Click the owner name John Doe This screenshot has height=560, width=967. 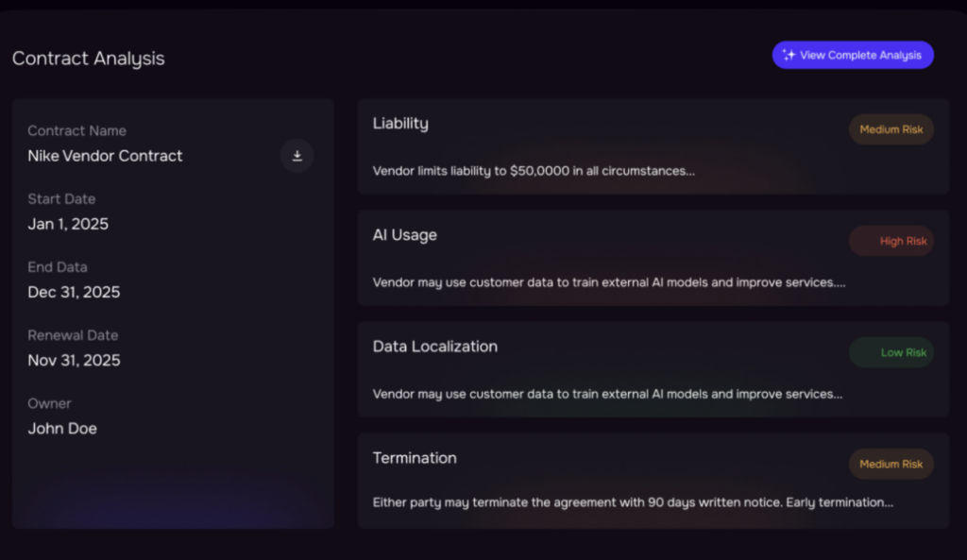coord(62,428)
